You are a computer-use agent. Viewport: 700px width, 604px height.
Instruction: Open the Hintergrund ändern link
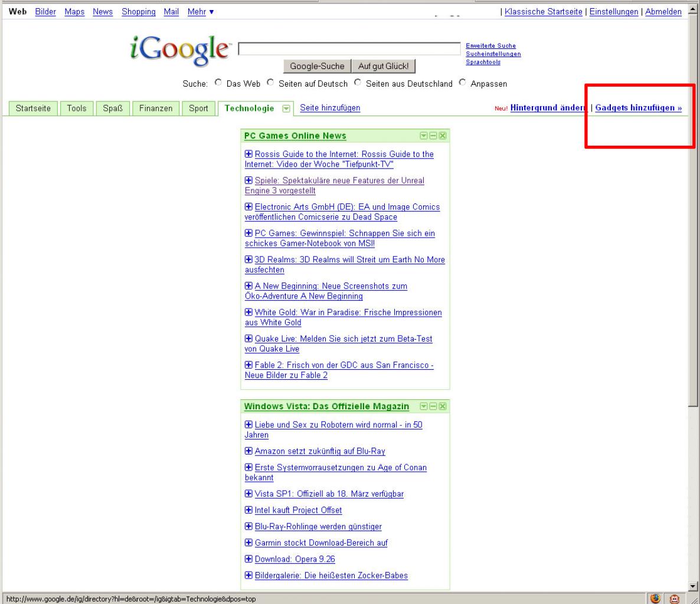548,107
